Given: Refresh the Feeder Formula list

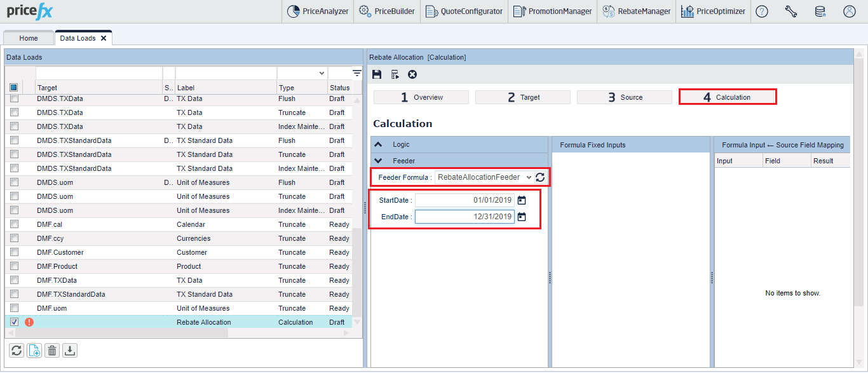Looking at the screenshot, I should (x=540, y=177).
